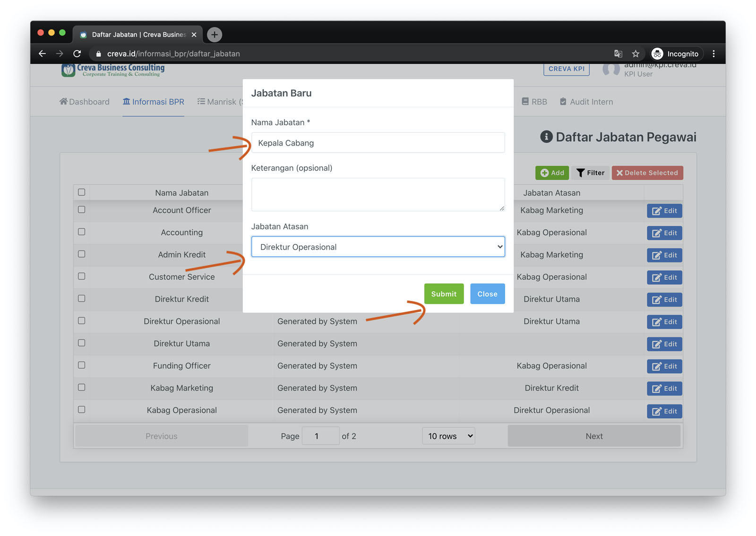Edit the Direktur Operasional row
This screenshot has width=756, height=536.
pos(664,322)
